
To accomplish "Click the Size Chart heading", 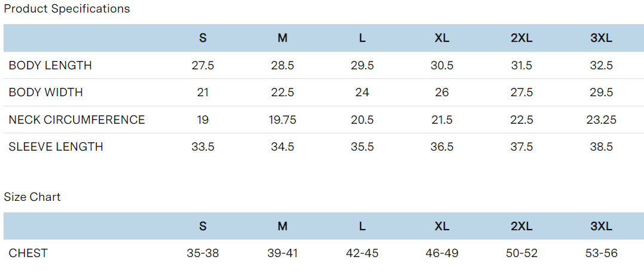I will [32, 197].
